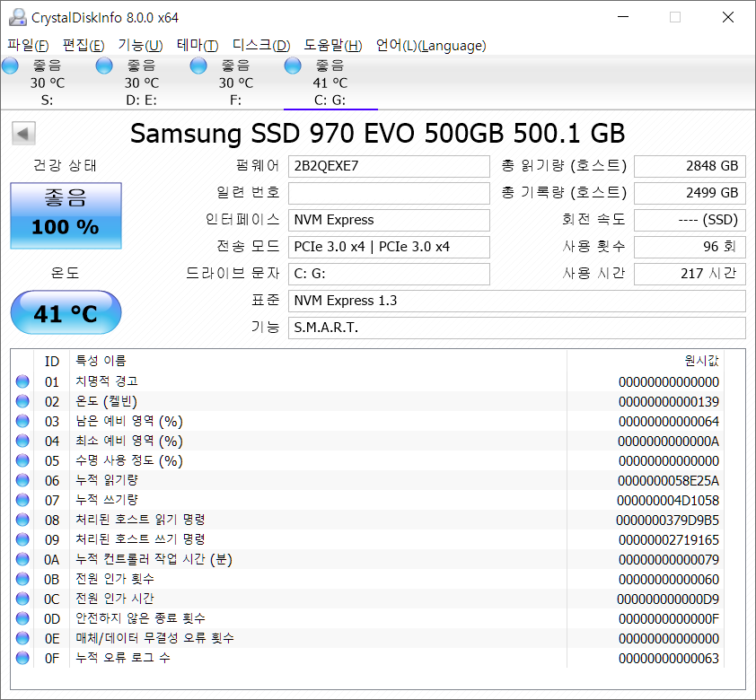Open the 테마(T) menu
Viewport: 756px width, 700px height.
coord(198,45)
